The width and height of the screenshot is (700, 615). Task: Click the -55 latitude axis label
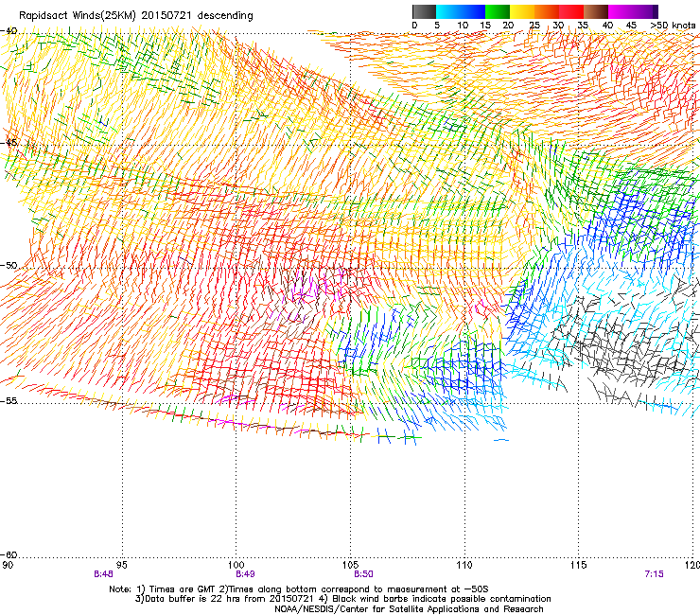click(9, 401)
